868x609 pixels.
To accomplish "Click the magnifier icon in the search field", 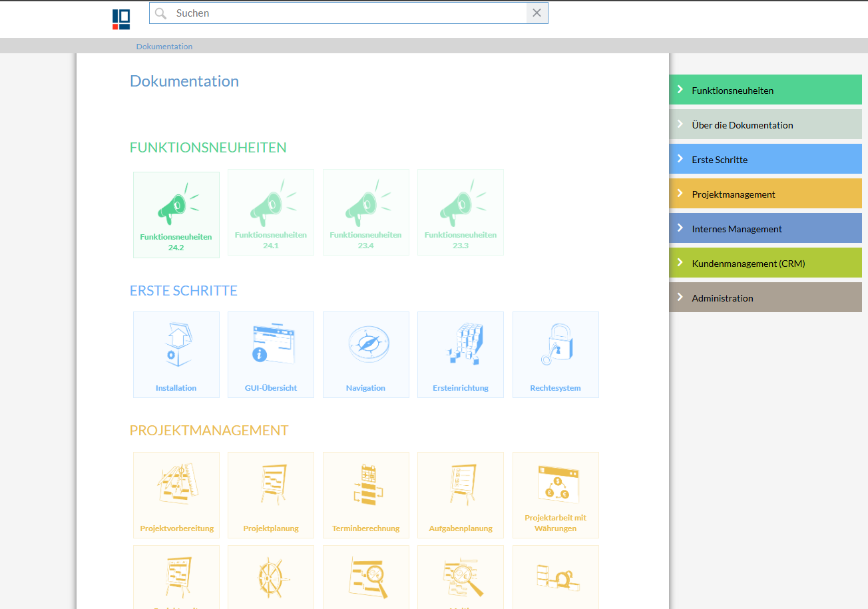I will [160, 13].
